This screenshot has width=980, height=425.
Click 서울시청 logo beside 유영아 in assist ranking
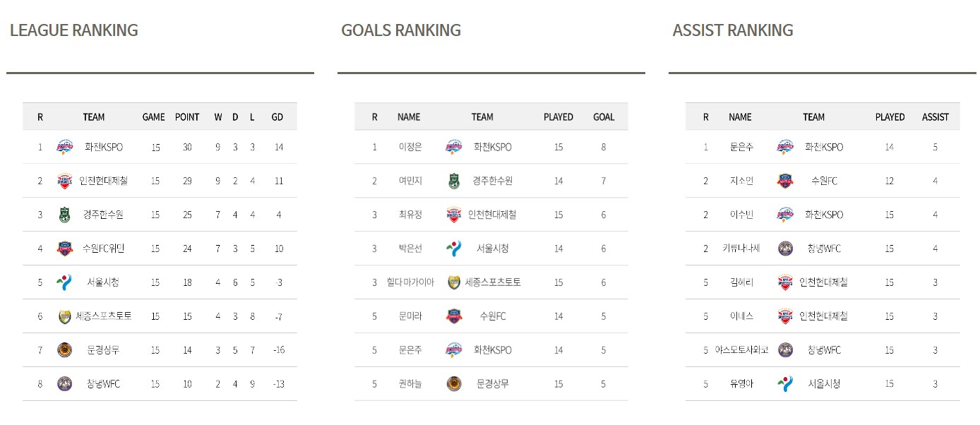point(784,384)
